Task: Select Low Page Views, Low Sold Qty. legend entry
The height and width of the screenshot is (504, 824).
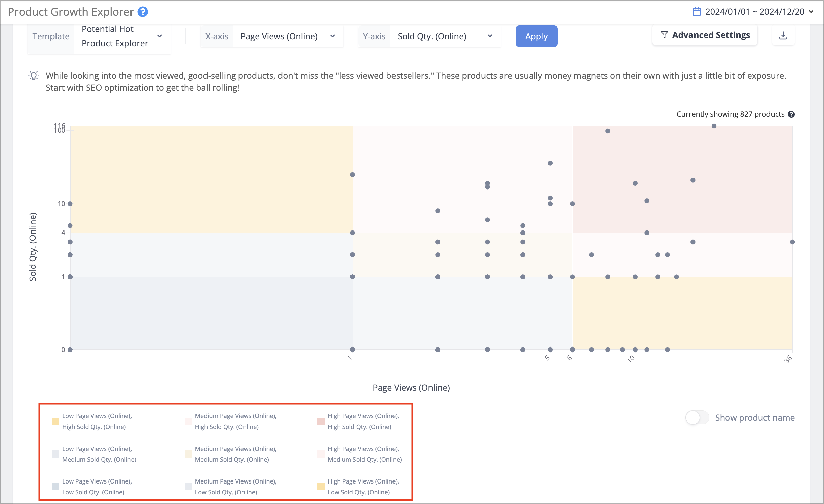Action: [92, 487]
